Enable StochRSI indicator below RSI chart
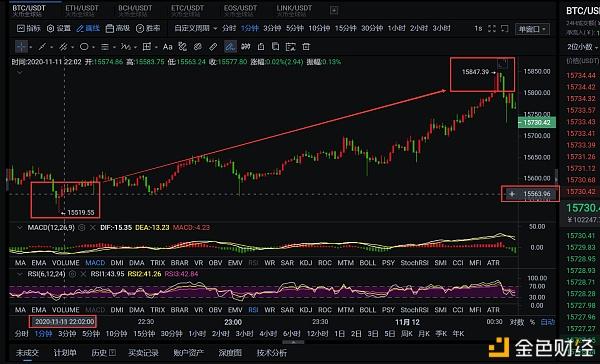The height and width of the screenshot is (364, 600). click(414, 310)
